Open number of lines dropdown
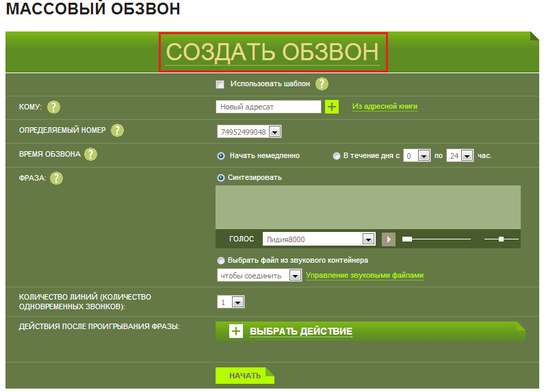The width and height of the screenshot is (544, 392). (237, 302)
